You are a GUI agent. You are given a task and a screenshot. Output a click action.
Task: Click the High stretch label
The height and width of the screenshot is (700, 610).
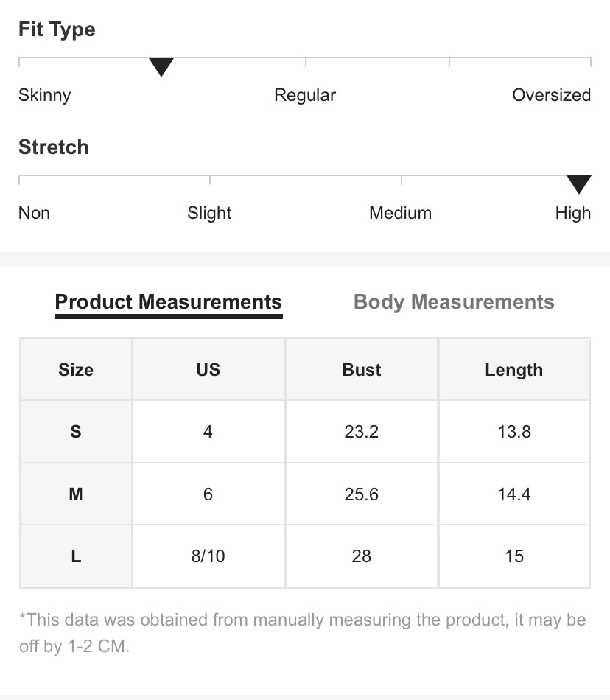[573, 213]
